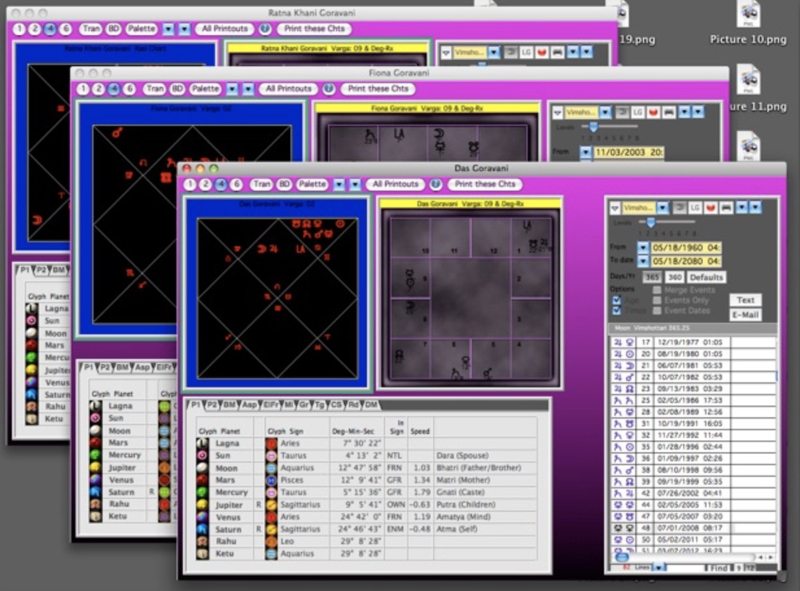Image resolution: width=800 pixels, height=591 pixels.
Task: Click Print these Chts in Das Goravani
Action: point(484,184)
